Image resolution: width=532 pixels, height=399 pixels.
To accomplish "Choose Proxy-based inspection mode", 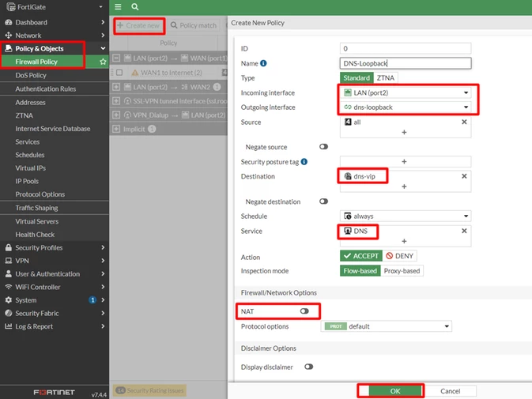I will coord(402,271).
